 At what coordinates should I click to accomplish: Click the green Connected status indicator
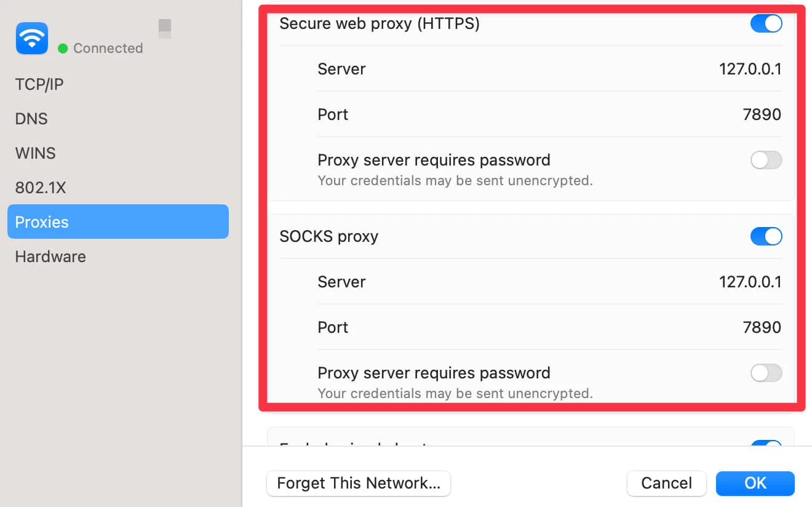click(63, 48)
